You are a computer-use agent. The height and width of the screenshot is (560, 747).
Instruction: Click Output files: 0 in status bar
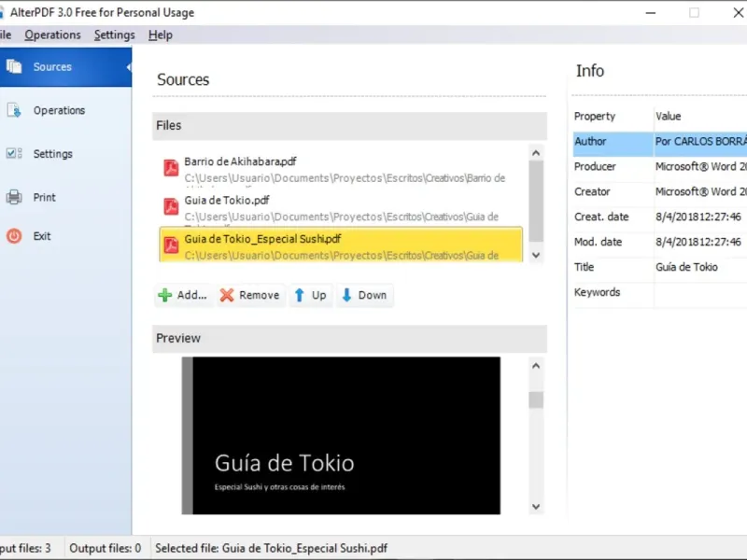pyautogui.click(x=106, y=549)
